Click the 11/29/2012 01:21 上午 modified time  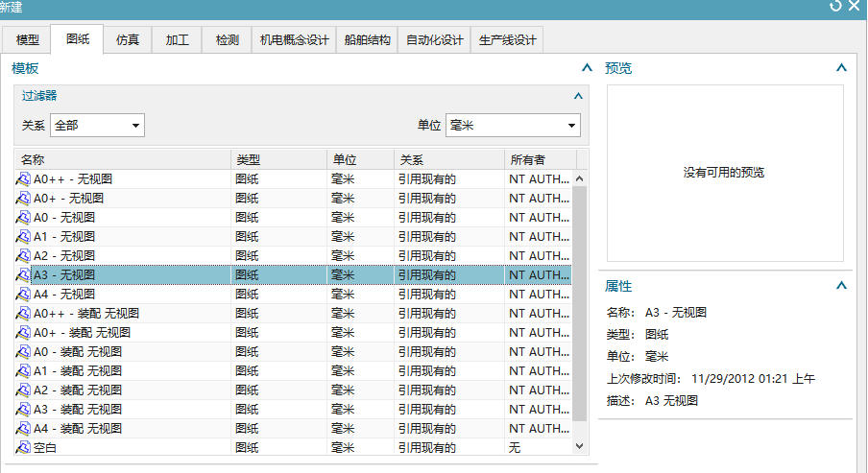[753, 378]
